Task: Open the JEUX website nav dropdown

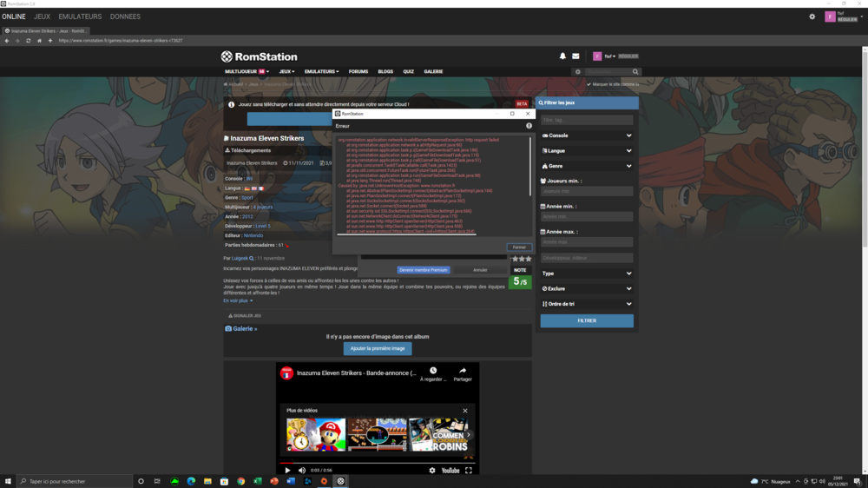Action: (286, 71)
